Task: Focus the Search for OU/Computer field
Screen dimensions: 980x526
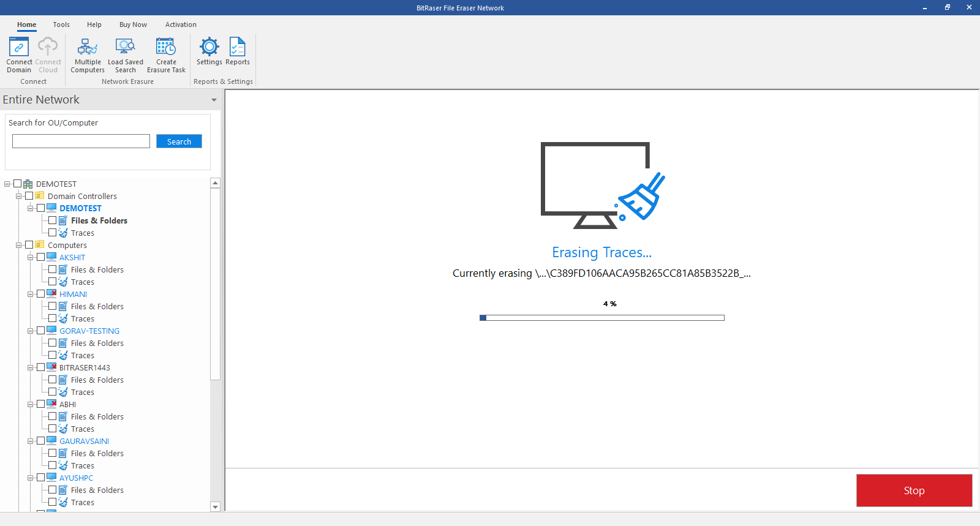Action: coord(81,141)
